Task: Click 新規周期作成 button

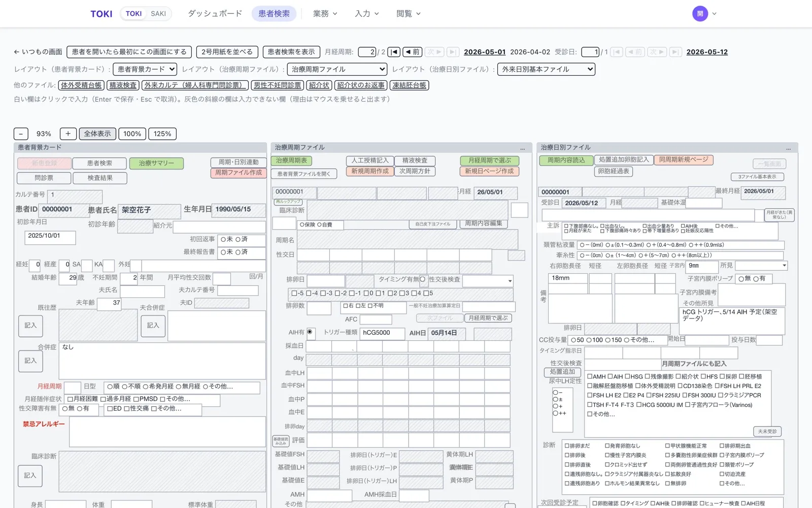Action: click(370, 171)
